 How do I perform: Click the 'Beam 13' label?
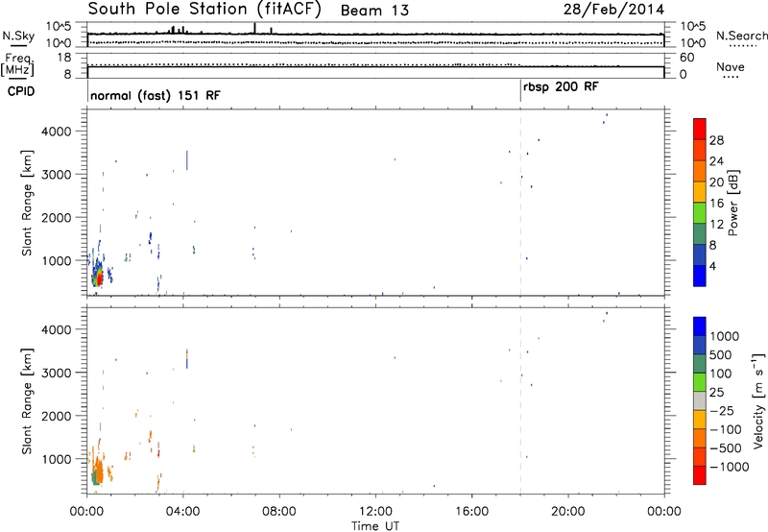coord(374,11)
